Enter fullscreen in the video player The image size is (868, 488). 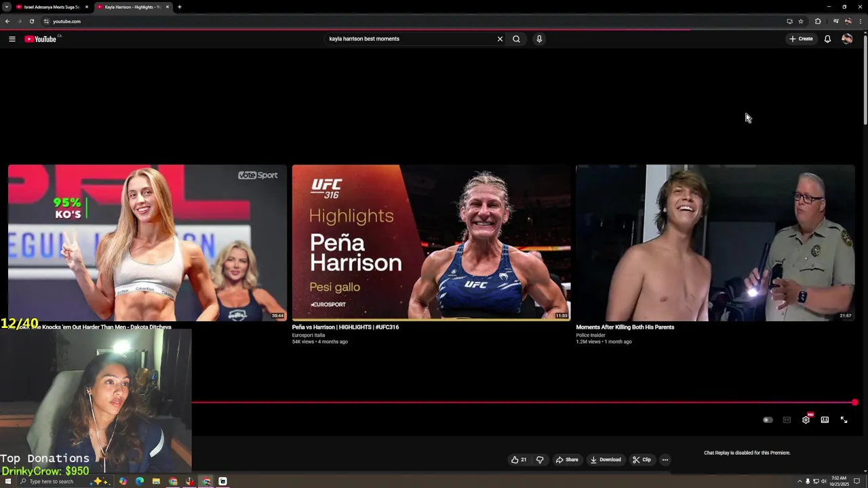point(844,420)
